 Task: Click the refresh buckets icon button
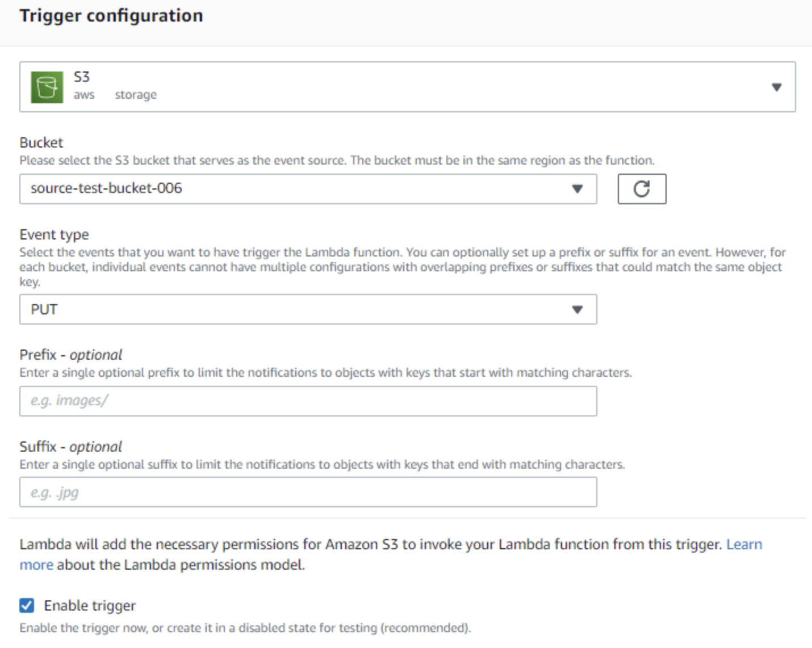click(x=642, y=189)
